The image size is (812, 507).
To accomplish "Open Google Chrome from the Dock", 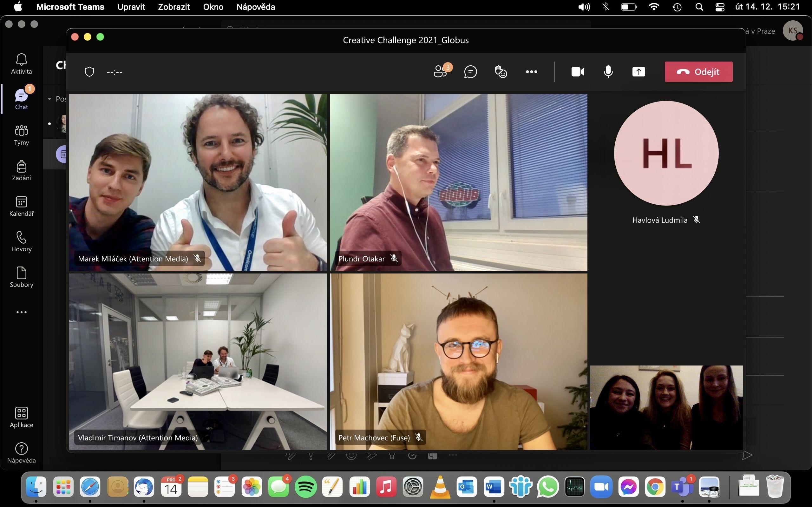I will [x=655, y=487].
